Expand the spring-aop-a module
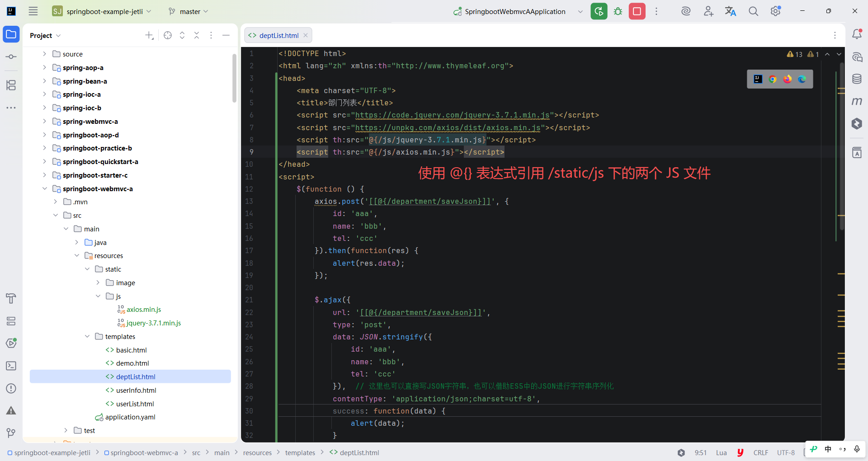The image size is (868, 461). 44,67
